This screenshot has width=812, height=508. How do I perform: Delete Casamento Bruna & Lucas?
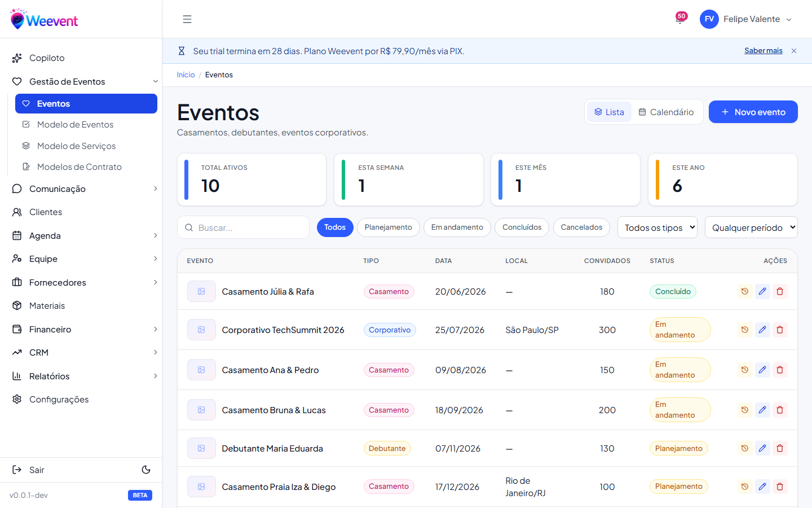click(x=780, y=410)
